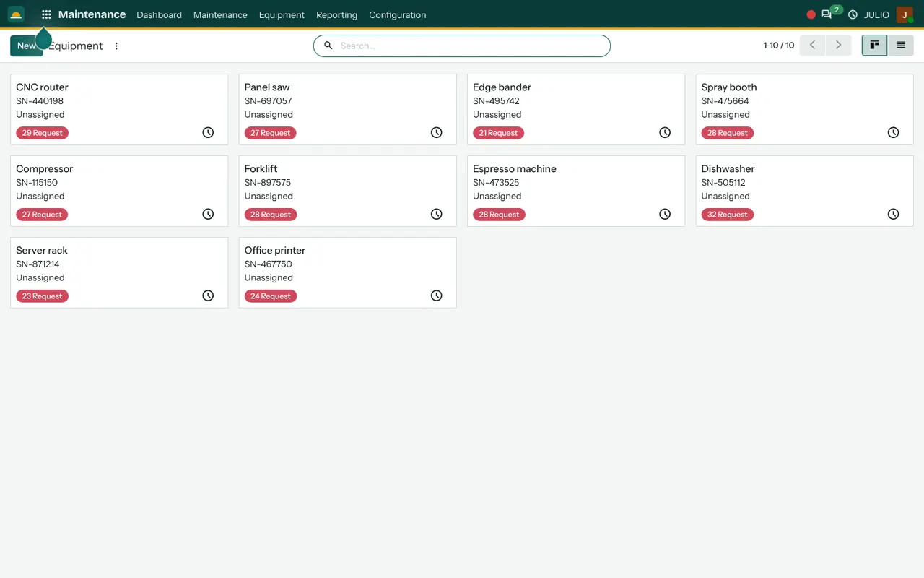Click the 21 Request badge

tap(498, 133)
